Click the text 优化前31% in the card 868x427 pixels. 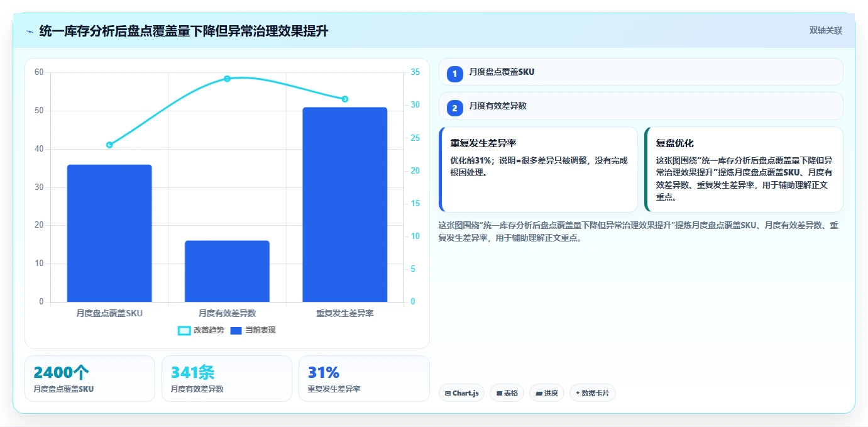coord(471,160)
